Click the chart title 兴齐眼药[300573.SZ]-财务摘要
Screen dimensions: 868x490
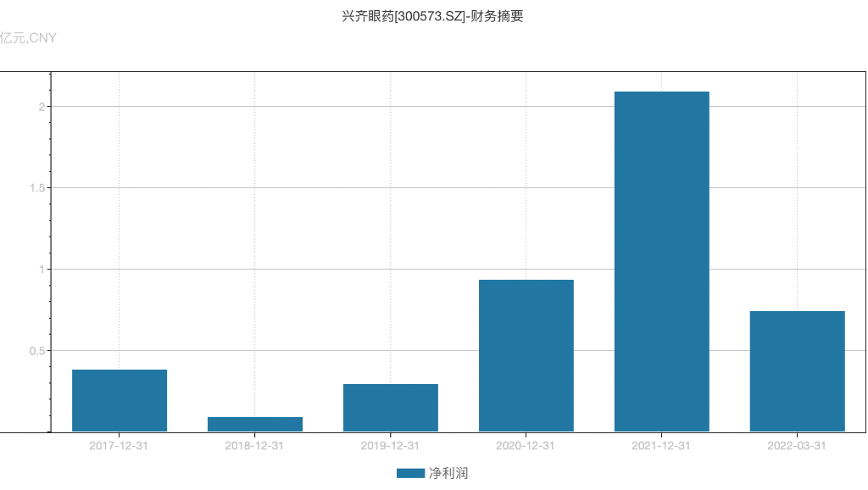pyautogui.click(x=434, y=14)
